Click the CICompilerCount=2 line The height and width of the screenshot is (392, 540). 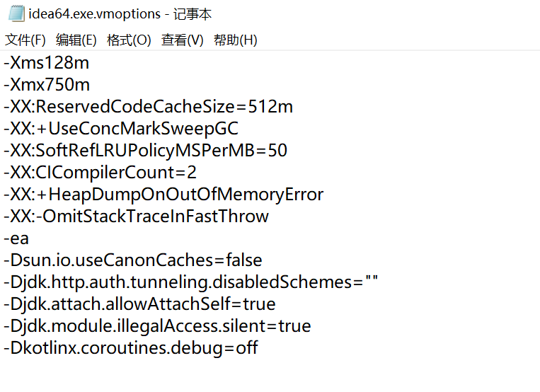click(100, 173)
